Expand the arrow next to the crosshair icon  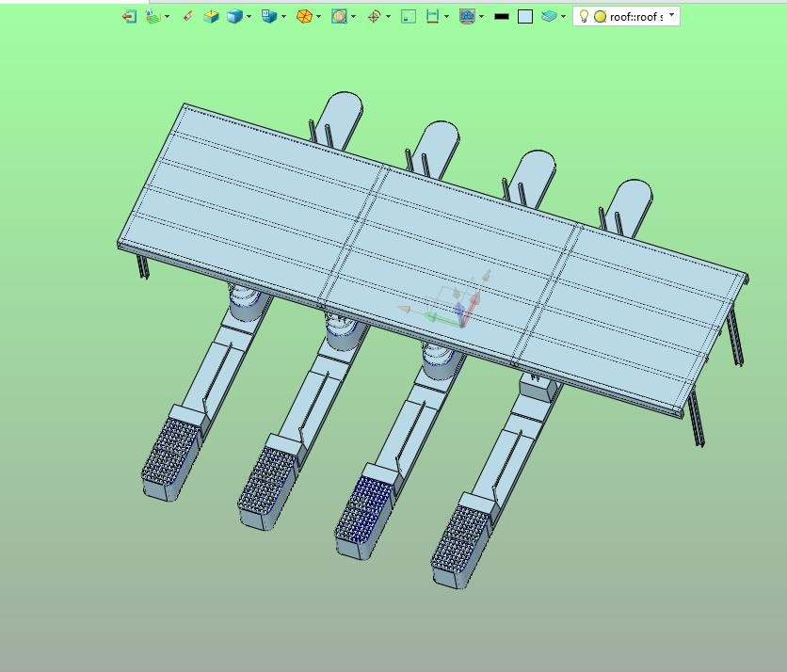(388, 17)
